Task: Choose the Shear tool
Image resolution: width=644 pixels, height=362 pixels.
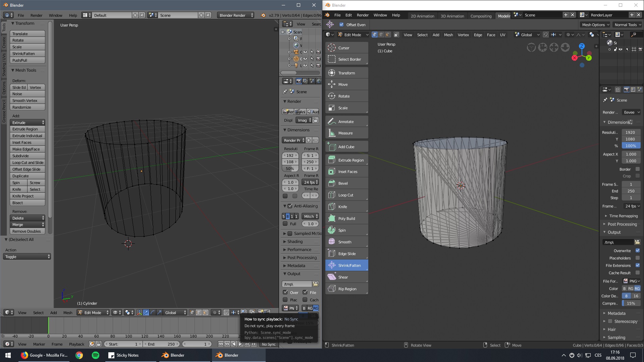Action: click(346, 277)
